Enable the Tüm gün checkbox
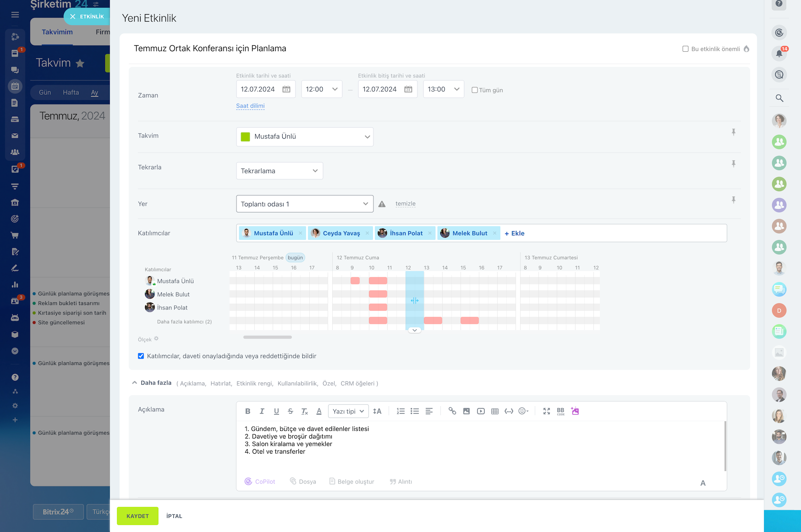 click(475, 90)
